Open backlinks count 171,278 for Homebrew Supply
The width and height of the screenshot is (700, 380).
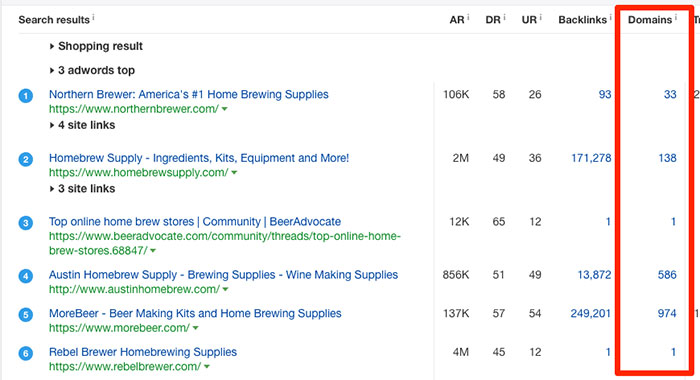coord(591,158)
